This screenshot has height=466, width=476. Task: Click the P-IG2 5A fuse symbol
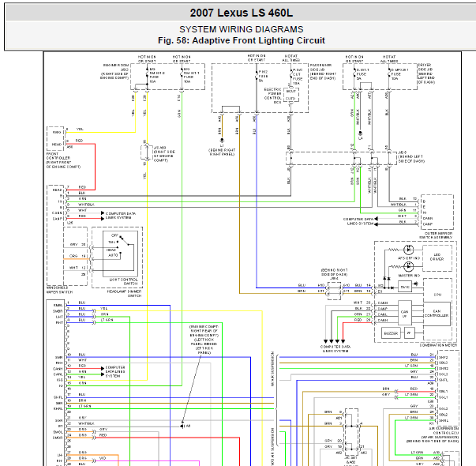tap(257, 74)
